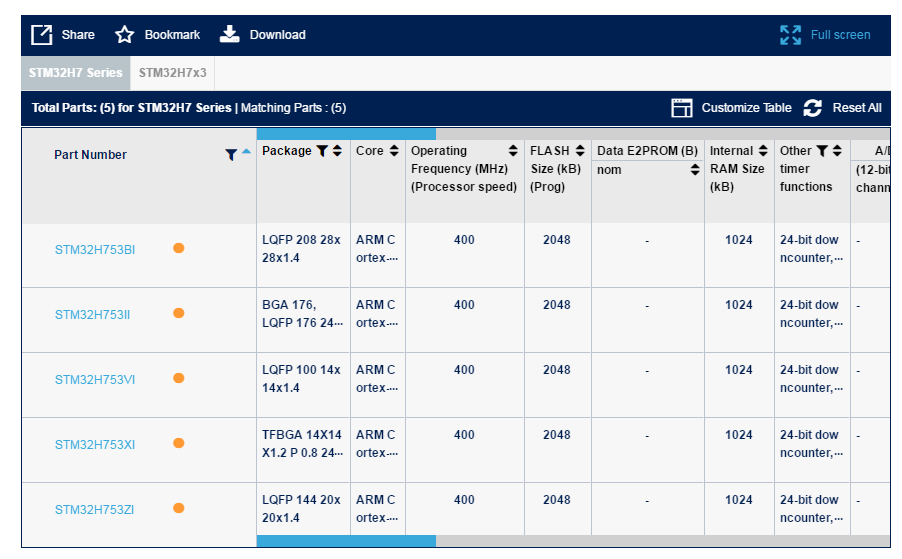902x559 pixels.
Task: Click Total Parts summary text
Action: (131, 108)
